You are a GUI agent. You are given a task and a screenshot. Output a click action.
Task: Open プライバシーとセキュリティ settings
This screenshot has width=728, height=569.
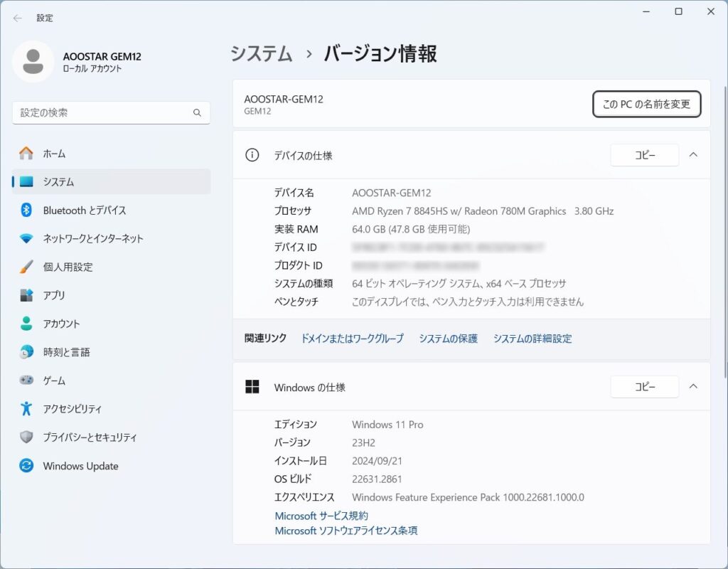pos(112,437)
